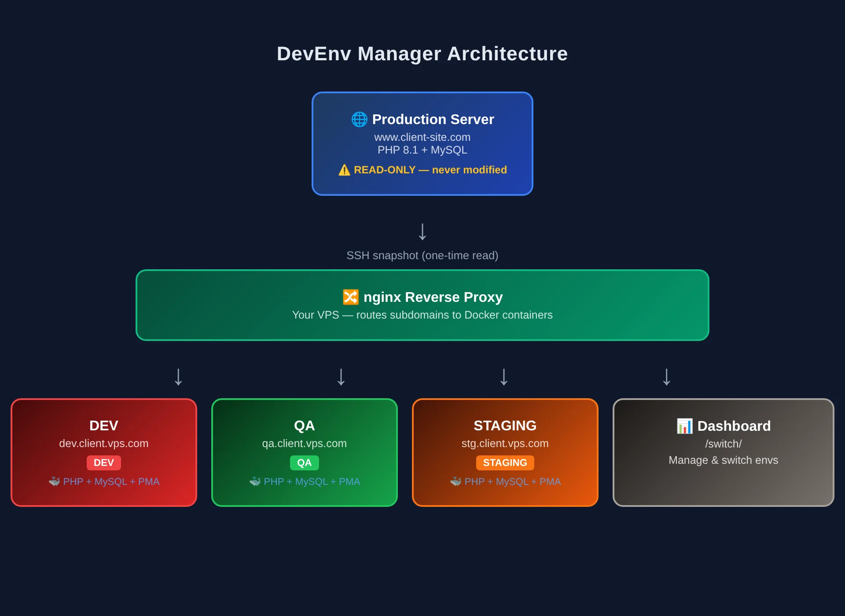Image resolution: width=845 pixels, height=616 pixels.
Task: Click the Docker whale icon in STAGING card
Action: [x=456, y=481]
